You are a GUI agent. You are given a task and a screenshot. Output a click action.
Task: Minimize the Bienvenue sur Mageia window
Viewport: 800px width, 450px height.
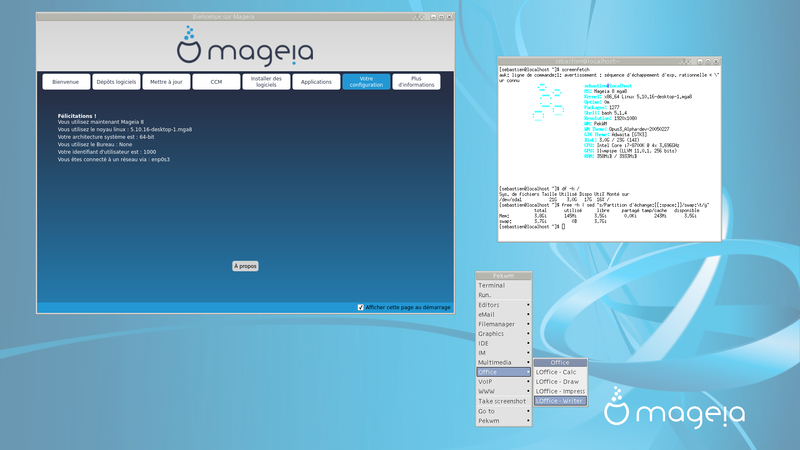point(433,17)
